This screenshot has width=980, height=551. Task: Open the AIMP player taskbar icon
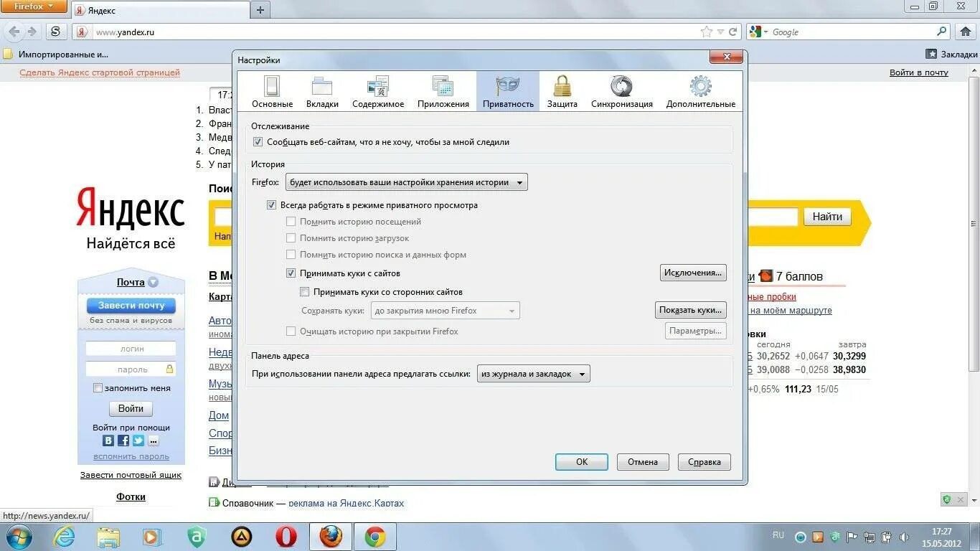pos(242,537)
